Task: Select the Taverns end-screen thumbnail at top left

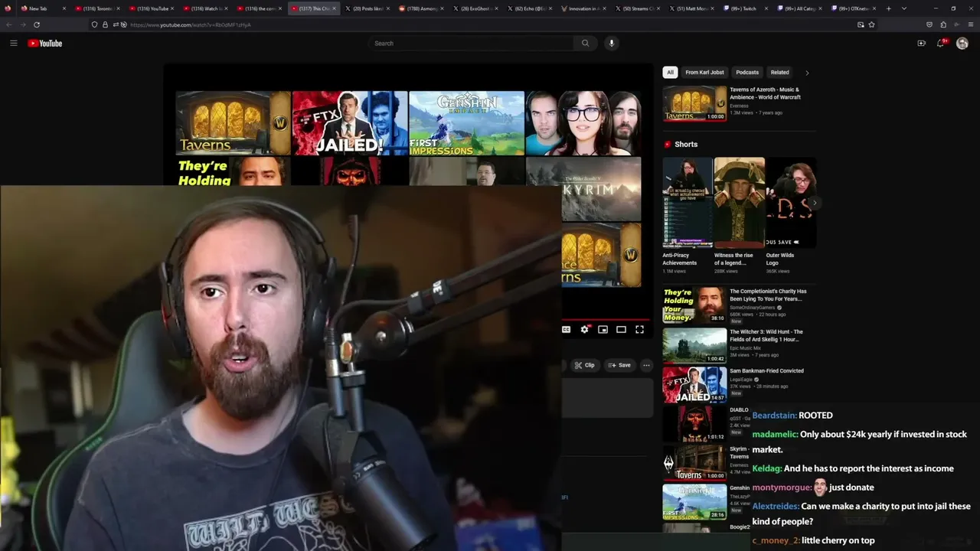Action: coord(234,122)
